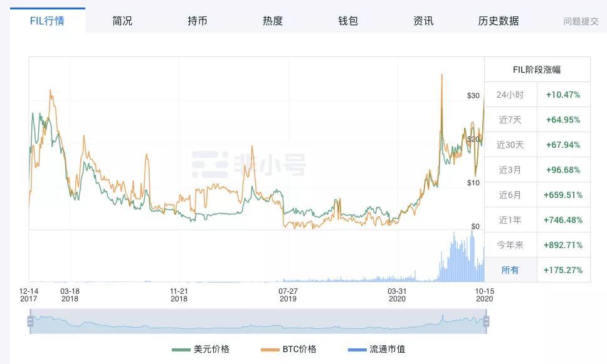This screenshot has height=364, width=607.
Task: Toggle the 美元价格 legend series
Action: [x=201, y=349]
